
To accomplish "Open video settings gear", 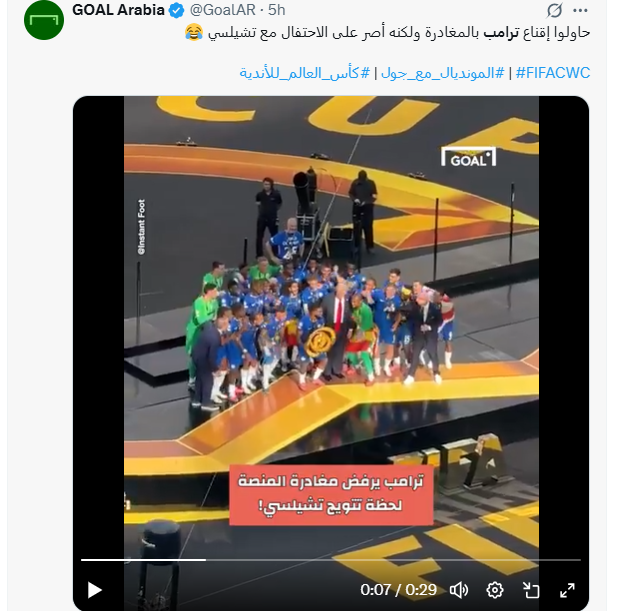I will click(x=495, y=590).
